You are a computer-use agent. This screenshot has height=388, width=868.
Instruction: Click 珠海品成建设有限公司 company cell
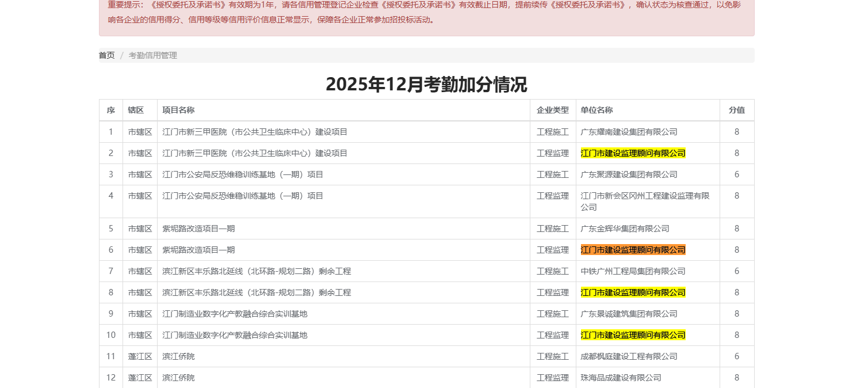click(x=621, y=378)
